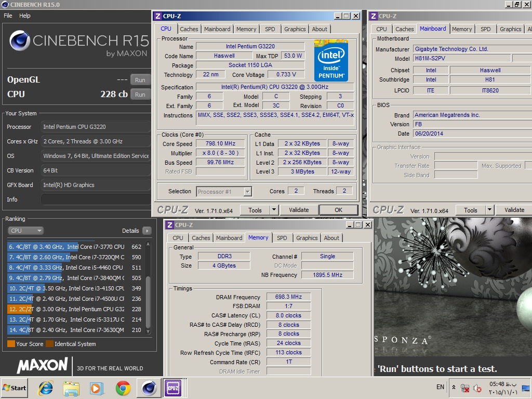The height and width of the screenshot is (399, 532).
Task: Select ranking row 10 Core i3-4150
Action: [x=75, y=288]
